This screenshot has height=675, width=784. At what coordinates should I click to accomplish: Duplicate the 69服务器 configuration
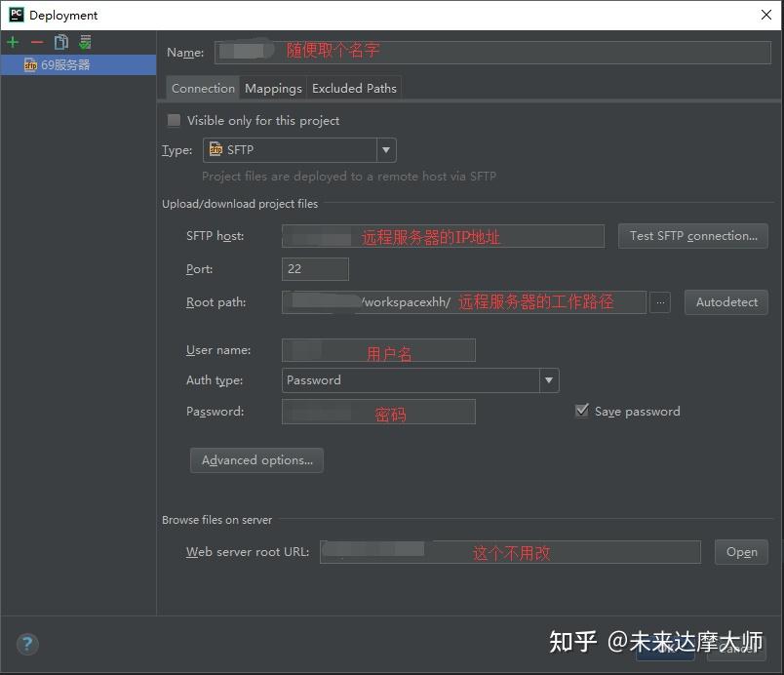pos(59,42)
